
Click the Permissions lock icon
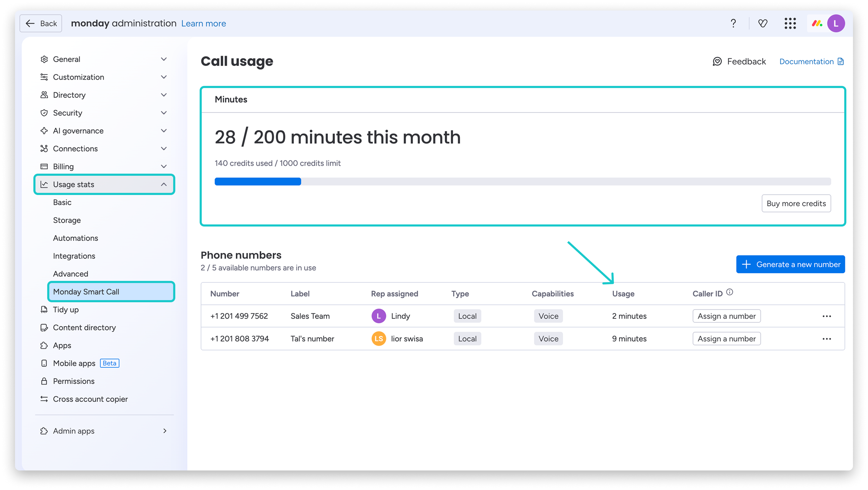click(x=44, y=381)
